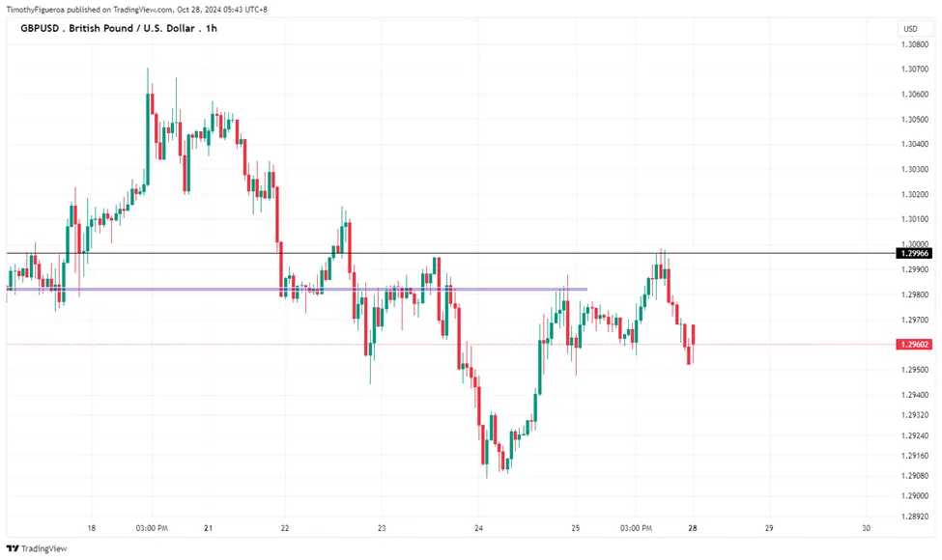Click the 1.29000 price scale label
The height and width of the screenshot is (560, 942).
(914, 495)
